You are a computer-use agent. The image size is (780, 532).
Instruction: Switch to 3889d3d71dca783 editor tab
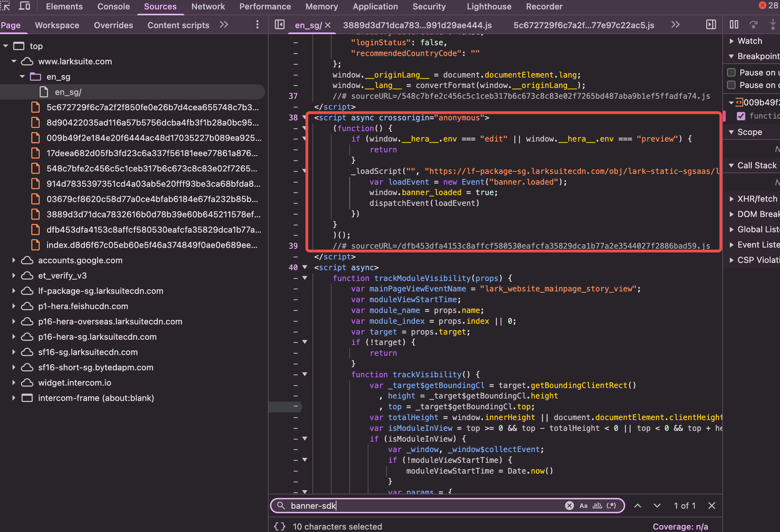coord(417,25)
